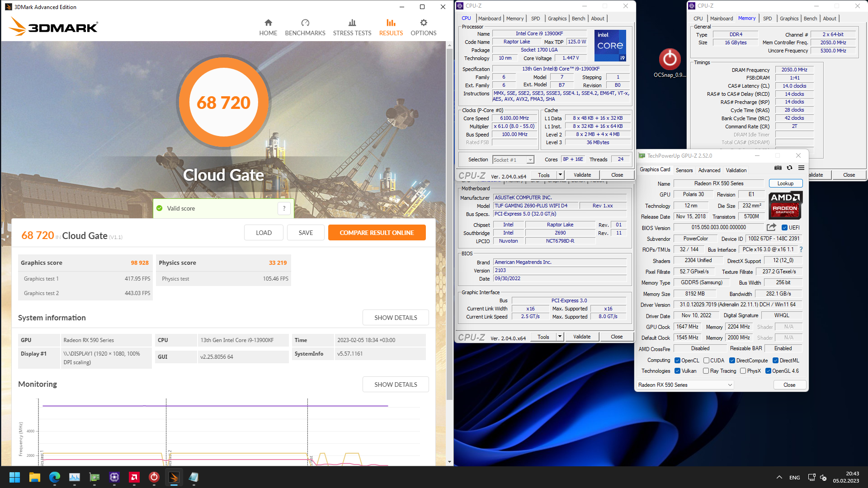Open the GPU-Z green card taskbar icon
The width and height of the screenshot is (868, 488).
click(94, 477)
